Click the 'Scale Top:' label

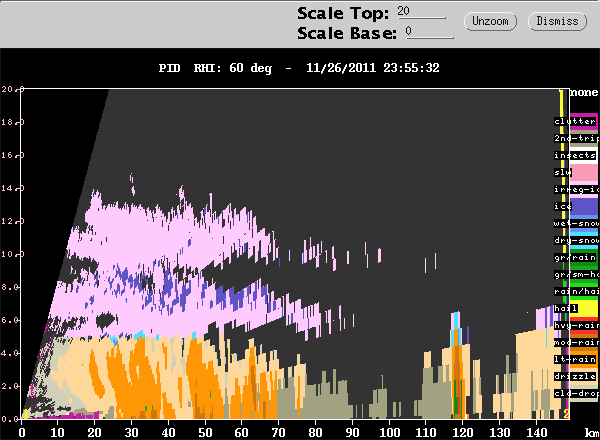(x=343, y=13)
